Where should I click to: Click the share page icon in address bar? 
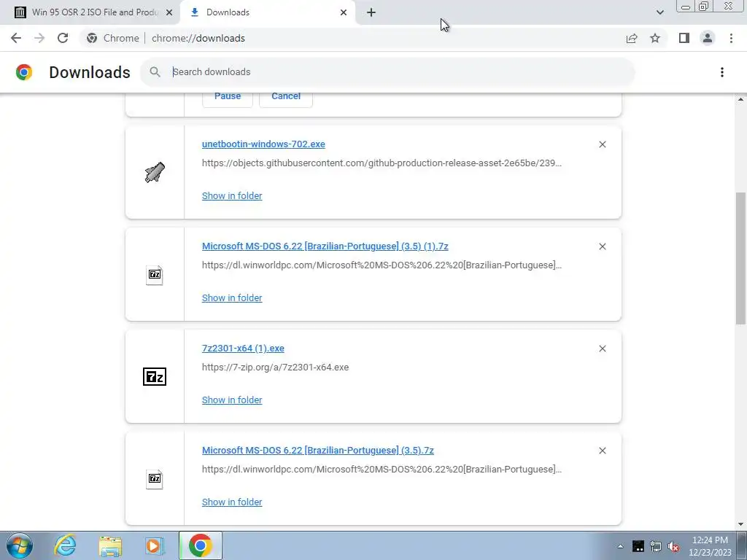point(632,38)
